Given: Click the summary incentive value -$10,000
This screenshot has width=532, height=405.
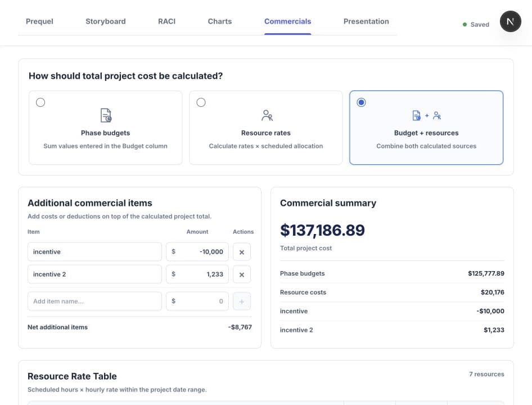Looking at the screenshot, I should (490, 311).
